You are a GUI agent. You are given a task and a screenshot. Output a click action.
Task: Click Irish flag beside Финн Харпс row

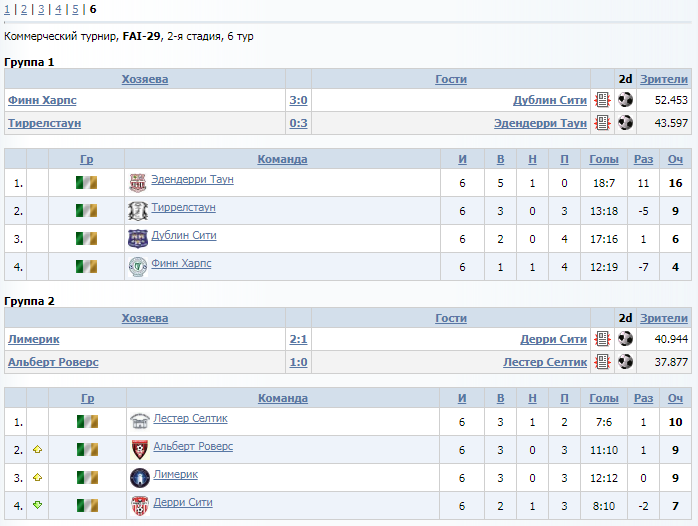(x=86, y=267)
